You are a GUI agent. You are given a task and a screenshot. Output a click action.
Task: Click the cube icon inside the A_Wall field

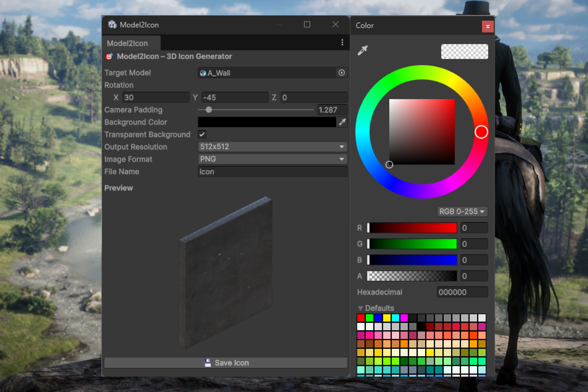point(203,73)
